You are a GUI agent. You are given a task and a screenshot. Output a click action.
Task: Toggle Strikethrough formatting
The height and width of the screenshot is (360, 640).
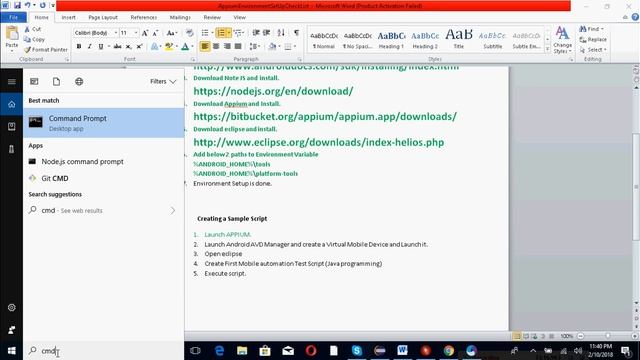(x=118, y=47)
